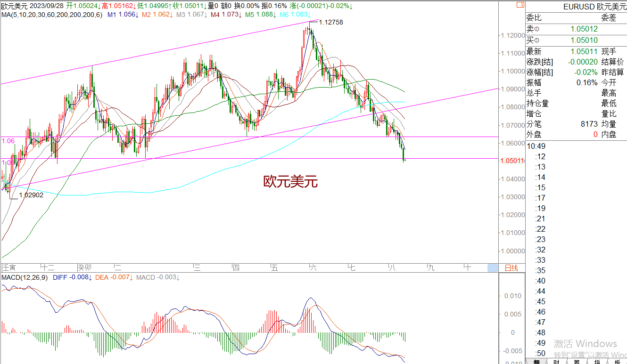The image size is (627, 364).
Task: Click the MA(5,10,20,30,60,200,200,200,6) indicator label
Action: (x=52, y=15)
